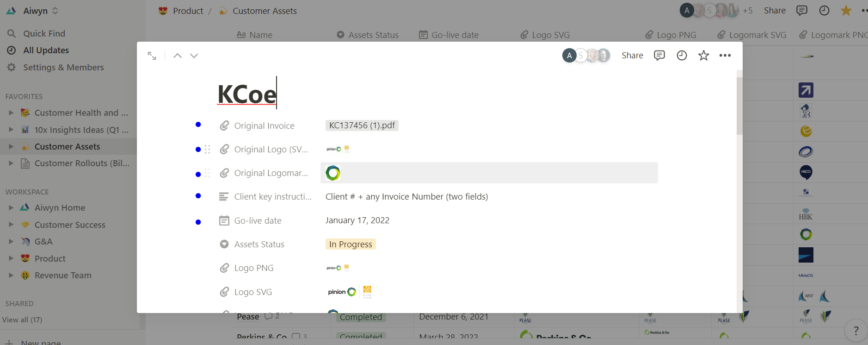Grab Original Logomar... row drag handle
Screen dimensions: 868x345
(208, 173)
